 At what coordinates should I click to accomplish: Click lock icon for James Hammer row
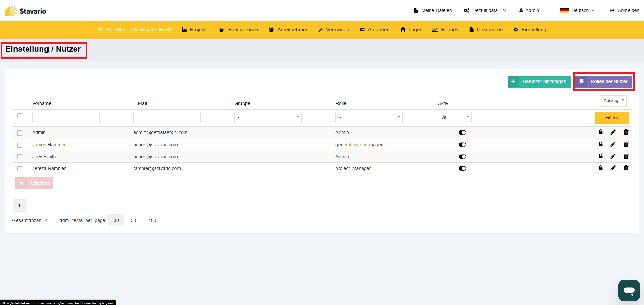click(600, 144)
